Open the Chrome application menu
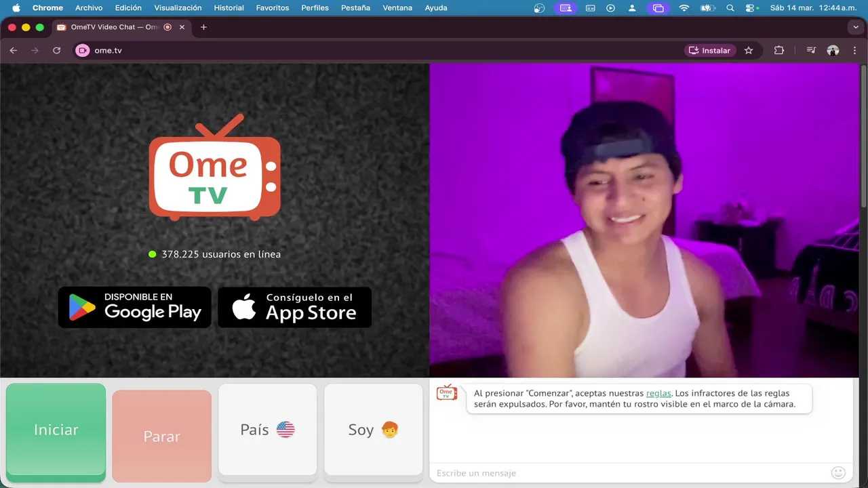The image size is (868, 488). pos(47,7)
